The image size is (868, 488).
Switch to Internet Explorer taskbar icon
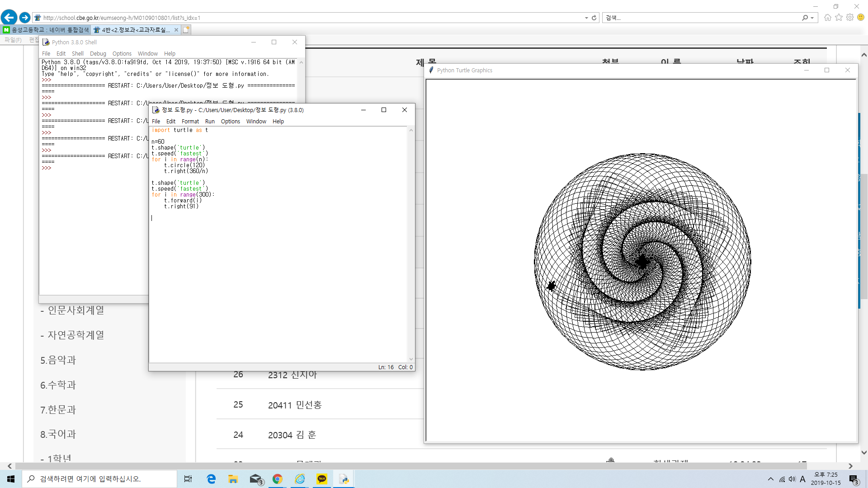click(x=300, y=479)
